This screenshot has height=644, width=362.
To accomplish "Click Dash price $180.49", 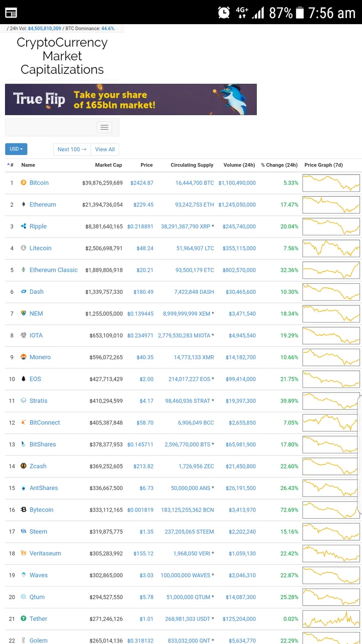I will (x=143, y=292).
